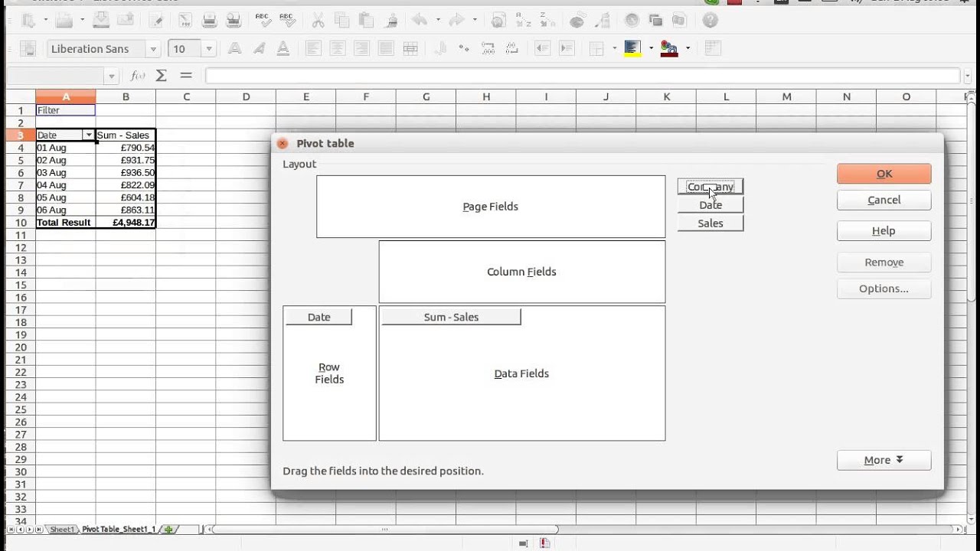Viewport: 980px width, 551px height.
Task: Click the add new sheet plus icon
Action: coord(168,530)
